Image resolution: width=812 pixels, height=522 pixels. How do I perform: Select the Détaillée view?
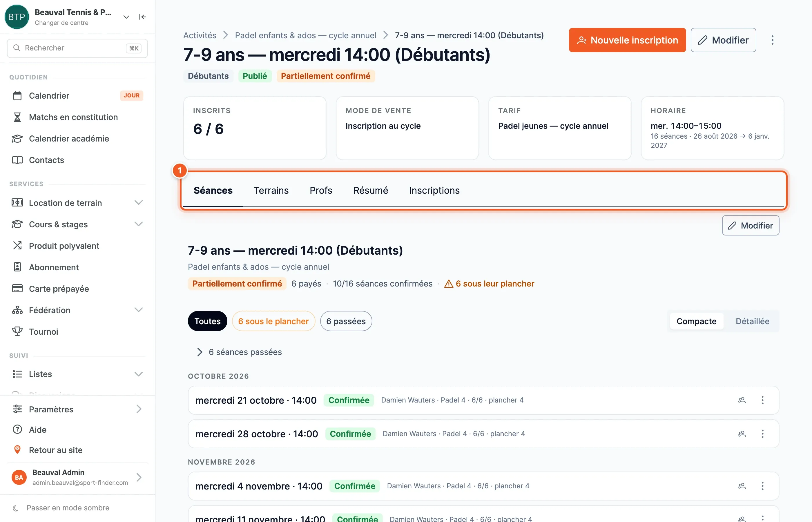[x=752, y=321]
